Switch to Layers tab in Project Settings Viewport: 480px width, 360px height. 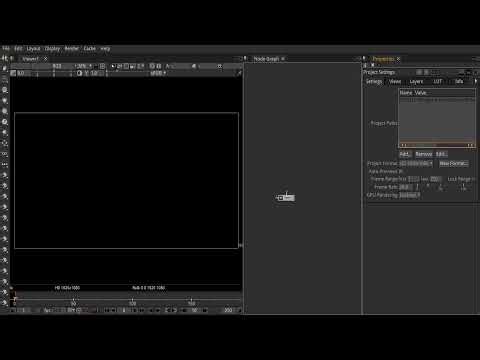coord(416,81)
